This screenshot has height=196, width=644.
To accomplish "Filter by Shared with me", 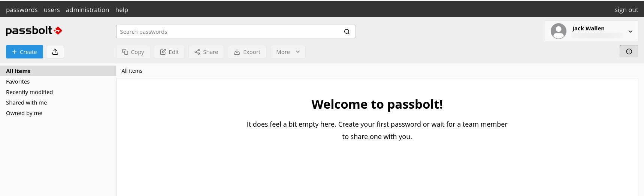I will (x=26, y=103).
